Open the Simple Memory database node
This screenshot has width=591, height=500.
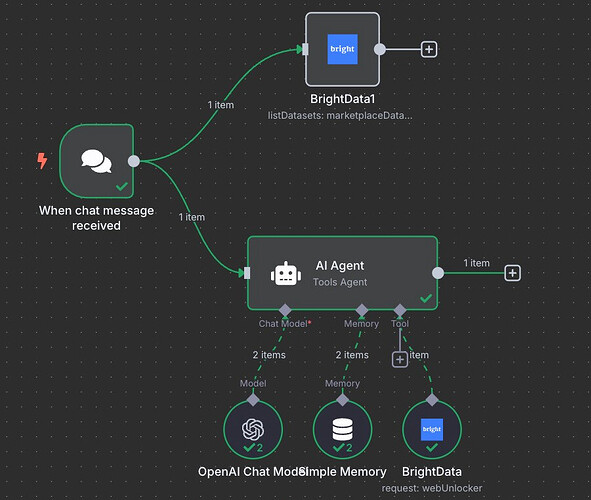click(x=342, y=430)
